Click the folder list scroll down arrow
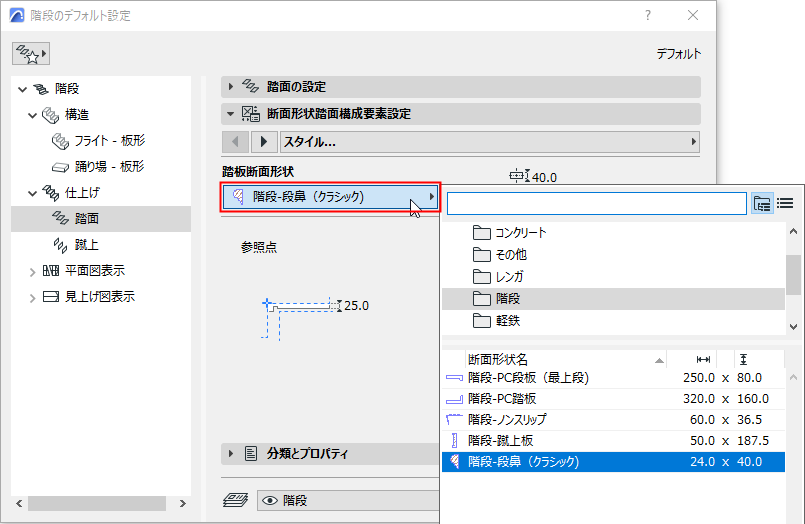The height and width of the screenshot is (524, 805). pos(794,327)
